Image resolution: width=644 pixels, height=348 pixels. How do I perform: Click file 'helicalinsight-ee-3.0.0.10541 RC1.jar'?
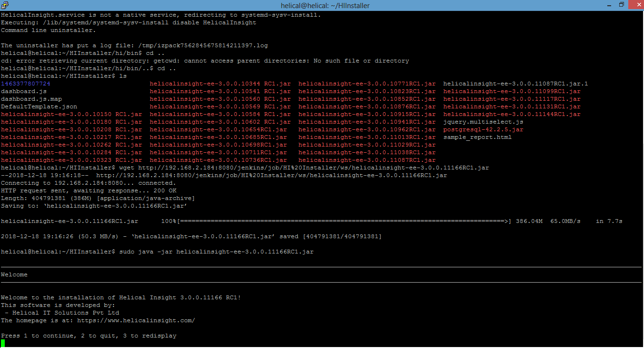pyautogui.click(x=220, y=91)
